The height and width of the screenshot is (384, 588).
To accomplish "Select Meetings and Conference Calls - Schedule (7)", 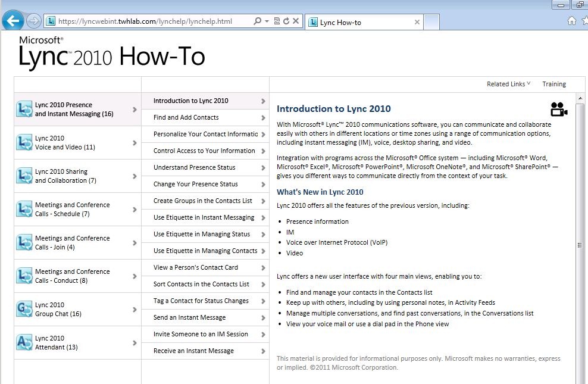I will [77, 209].
